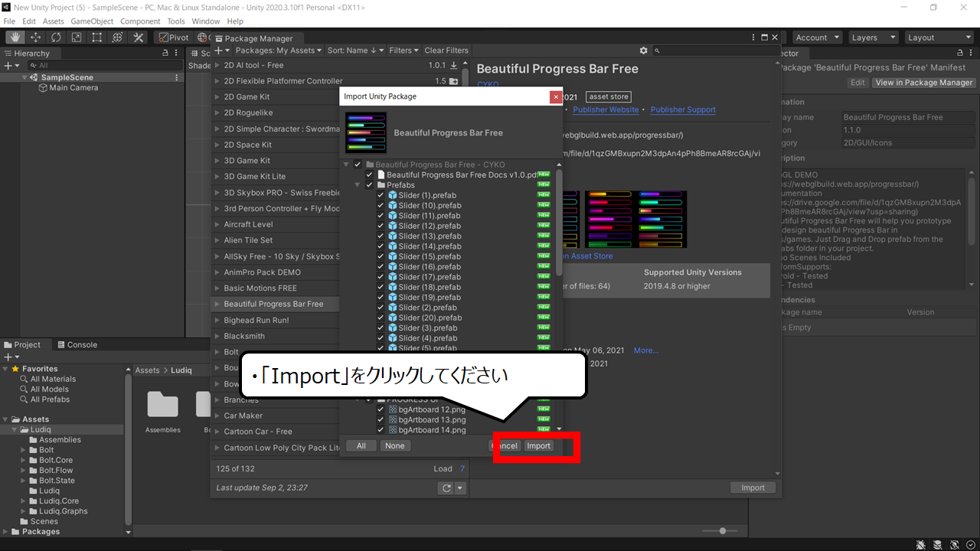Uncheck bgArtboard 13.png checkbox
This screenshot has height=551, width=980.
click(x=381, y=419)
